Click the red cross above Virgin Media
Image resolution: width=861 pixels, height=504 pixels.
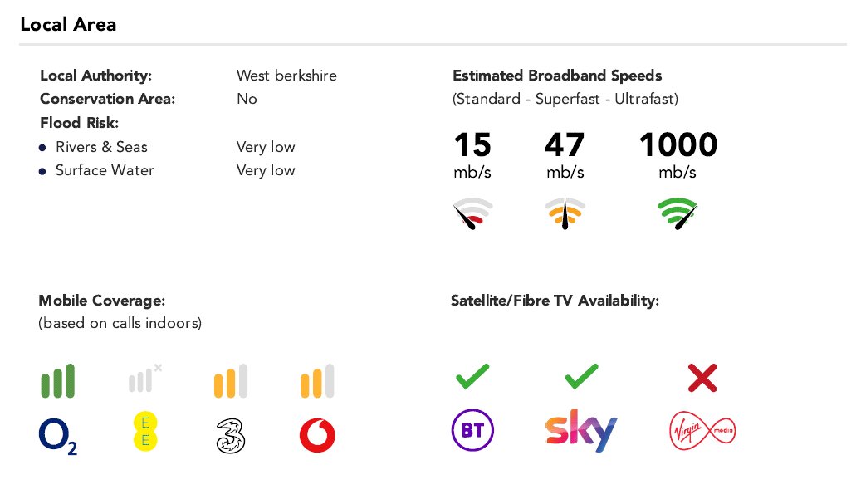[x=702, y=378]
